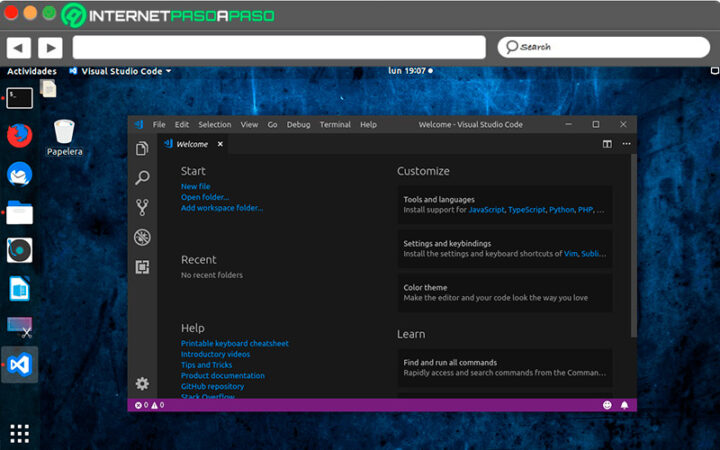The width and height of the screenshot is (720, 450).
Task: Open the Search view icon
Action: [x=142, y=178]
